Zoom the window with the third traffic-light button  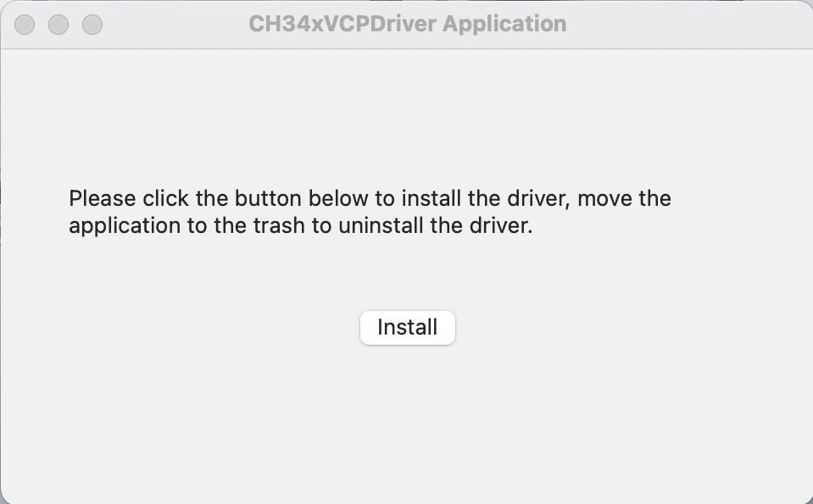[92, 25]
